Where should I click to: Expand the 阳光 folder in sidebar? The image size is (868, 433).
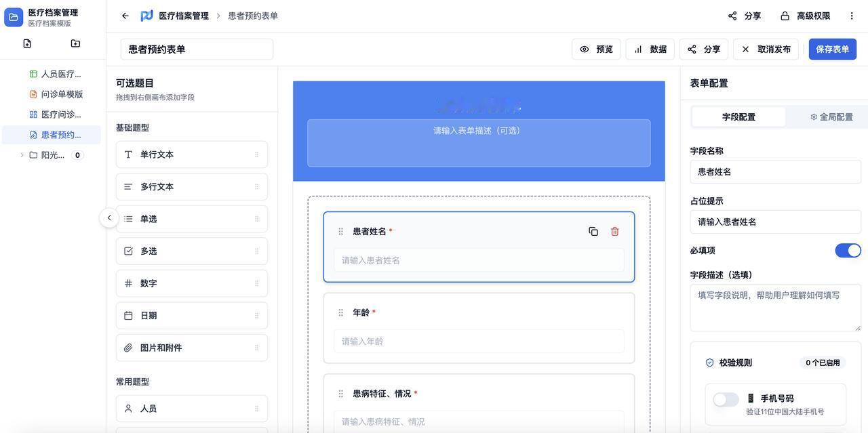[22, 155]
